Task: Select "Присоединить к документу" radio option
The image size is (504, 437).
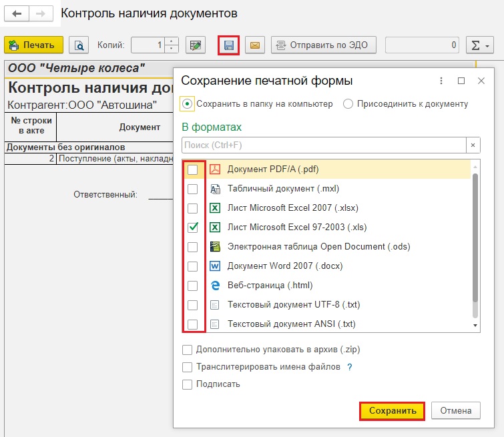Action: [x=348, y=104]
